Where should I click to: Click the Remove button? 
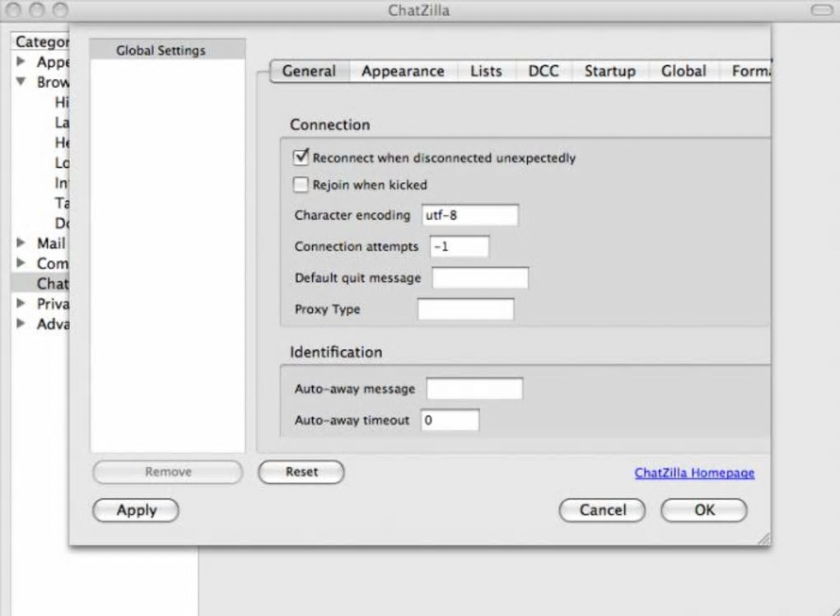tap(168, 472)
